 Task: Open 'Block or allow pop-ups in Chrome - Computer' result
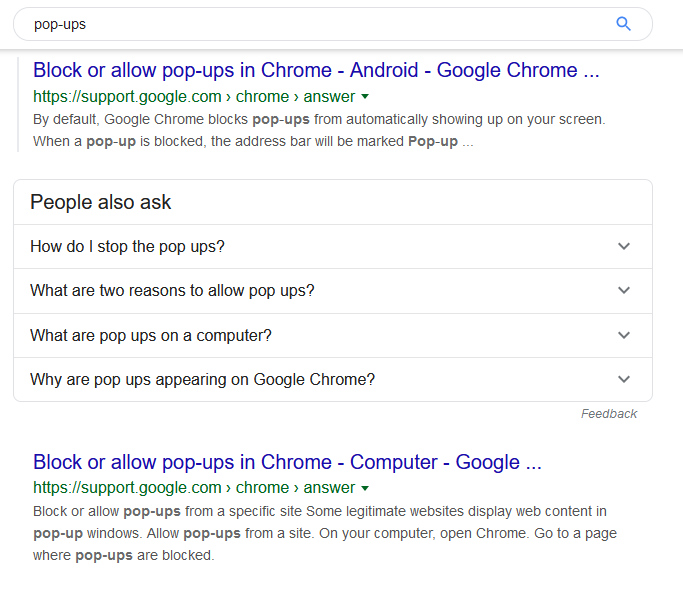pyautogui.click(x=287, y=462)
